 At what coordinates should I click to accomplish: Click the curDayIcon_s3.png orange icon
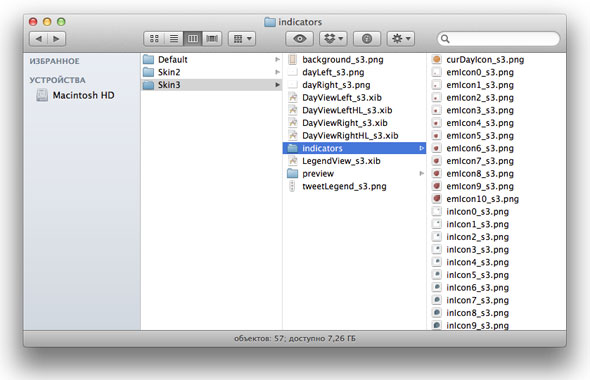point(436,59)
